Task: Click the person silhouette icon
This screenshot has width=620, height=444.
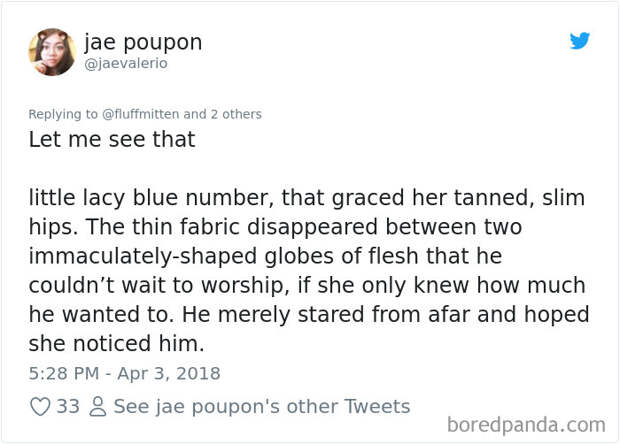Action: 98,406
